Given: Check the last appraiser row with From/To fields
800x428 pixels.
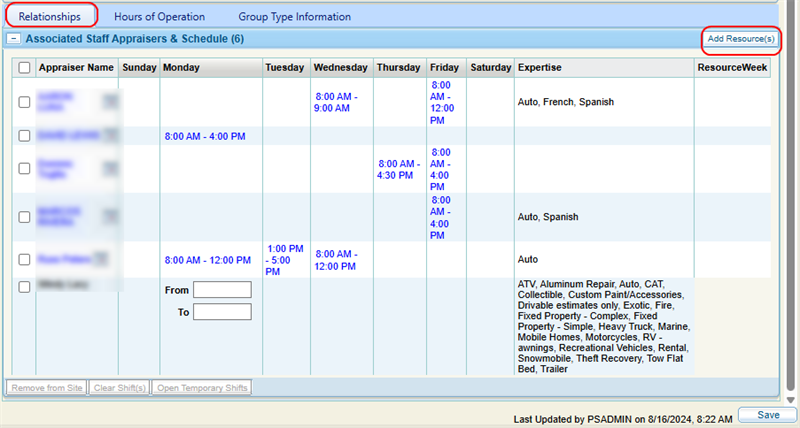Looking at the screenshot, I should coord(24,287).
